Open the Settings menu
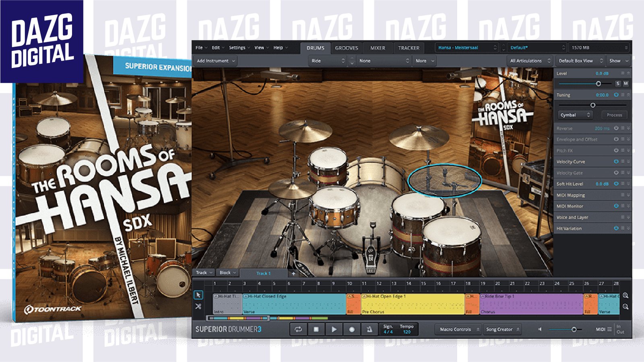This screenshot has height=362, width=644. 239,47
